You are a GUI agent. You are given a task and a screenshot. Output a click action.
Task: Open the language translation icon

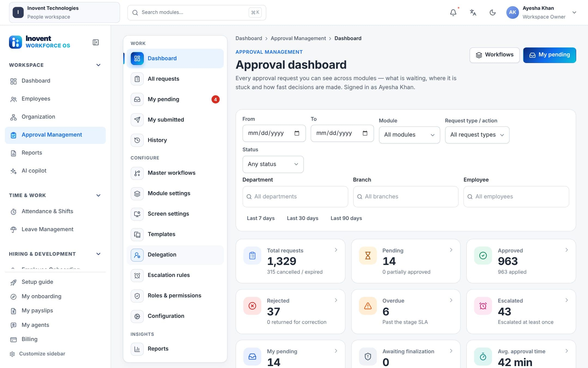(473, 13)
